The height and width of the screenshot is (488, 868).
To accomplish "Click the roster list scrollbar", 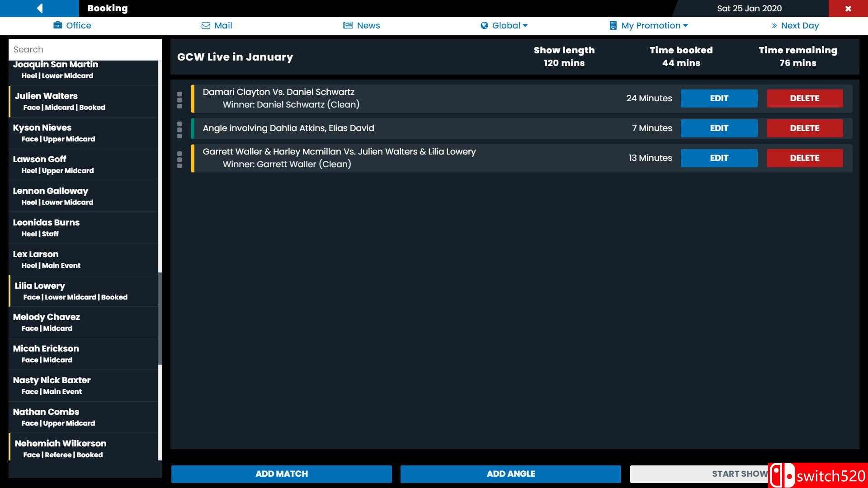I will pos(160,319).
